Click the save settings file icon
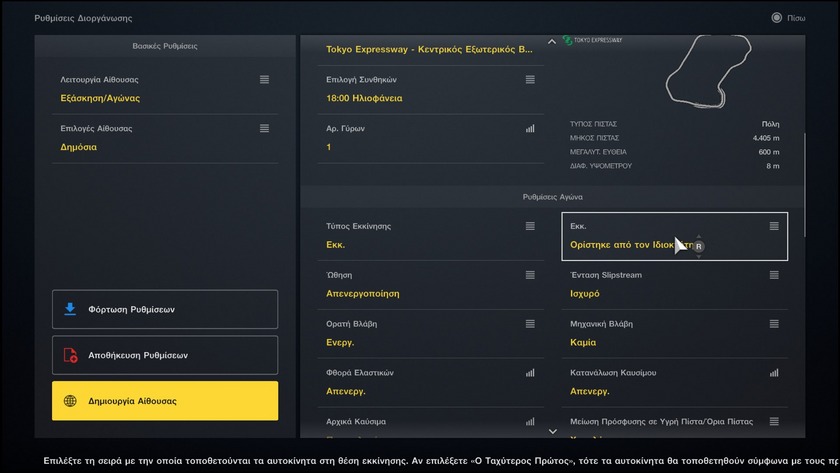This screenshot has height=473, width=840. pos(70,355)
